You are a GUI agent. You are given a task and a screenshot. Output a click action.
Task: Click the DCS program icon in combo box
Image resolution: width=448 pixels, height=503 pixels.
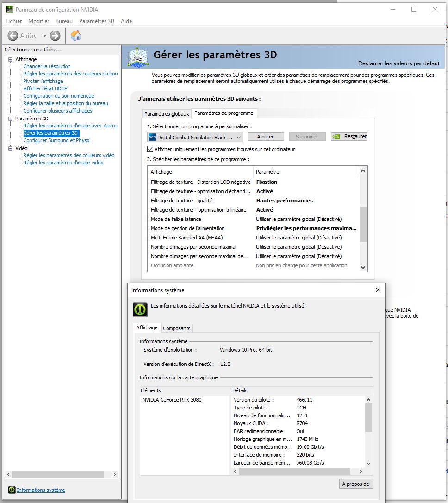click(x=152, y=137)
